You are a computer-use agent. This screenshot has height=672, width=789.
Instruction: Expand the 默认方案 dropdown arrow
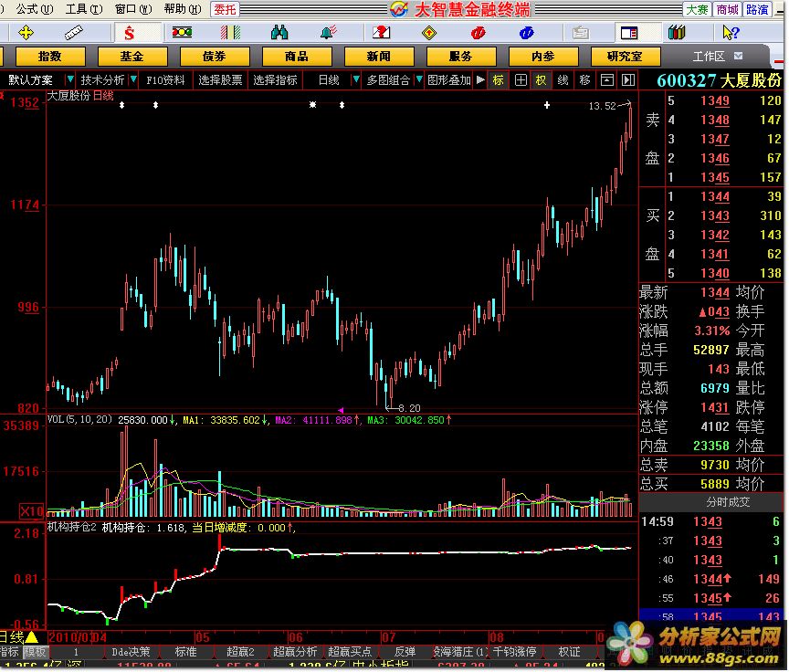(70, 79)
